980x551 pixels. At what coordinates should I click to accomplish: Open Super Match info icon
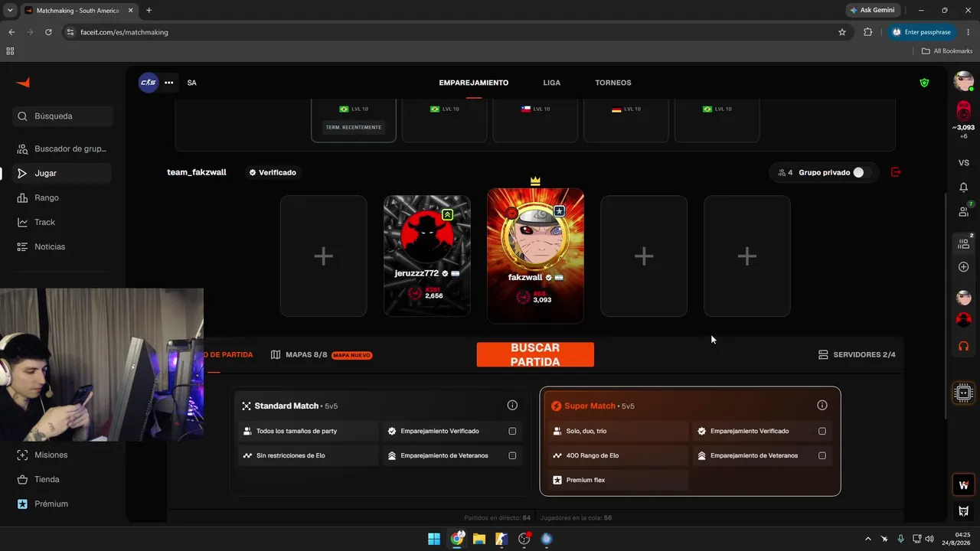[822, 406]
